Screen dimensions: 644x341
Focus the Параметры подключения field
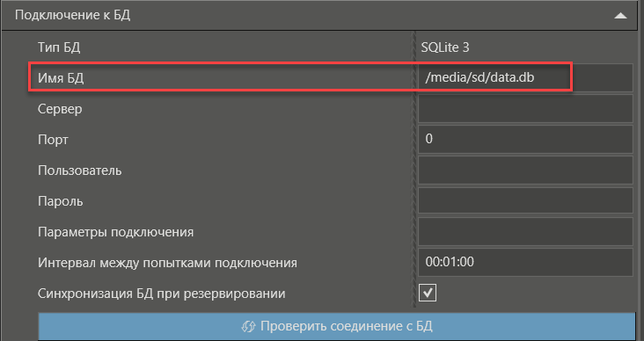(x=526, y=231)
